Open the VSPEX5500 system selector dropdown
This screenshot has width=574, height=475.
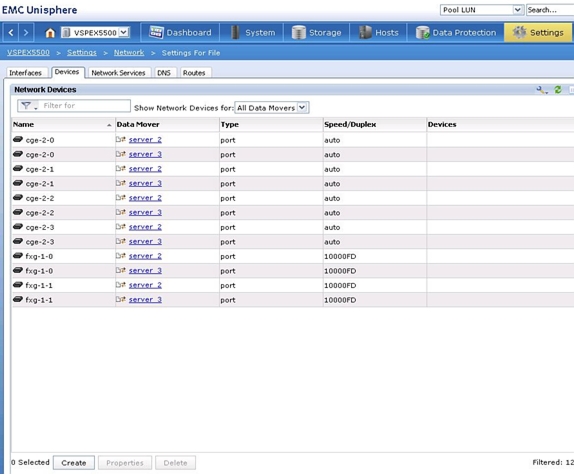(x=124, y=32)
